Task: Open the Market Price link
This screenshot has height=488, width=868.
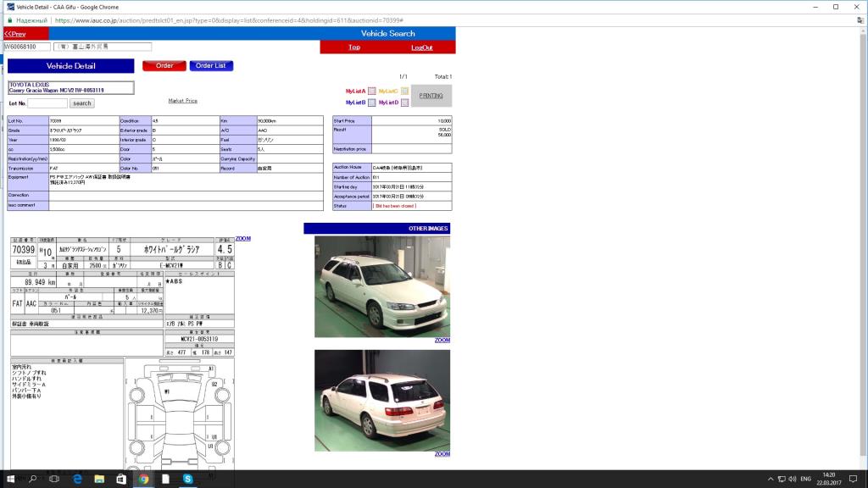Action: click(x=183, y=101)
